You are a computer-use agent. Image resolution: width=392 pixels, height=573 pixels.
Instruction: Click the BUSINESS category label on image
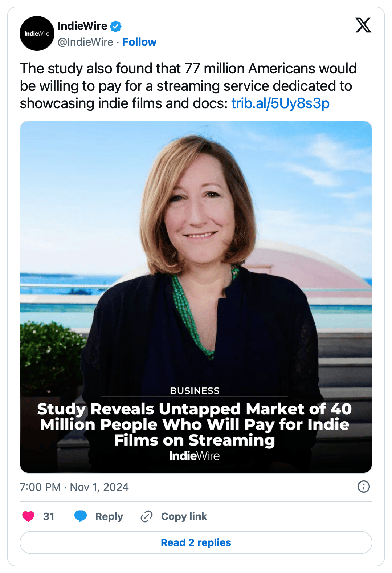pos(195,391)
